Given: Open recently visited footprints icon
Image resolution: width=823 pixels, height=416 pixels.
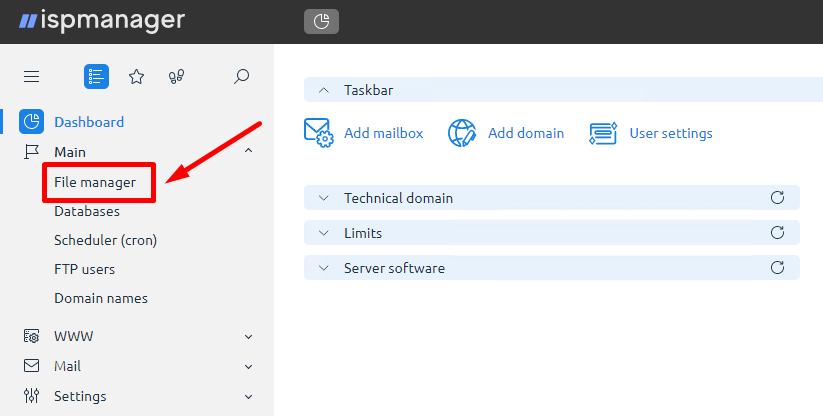Looking at the screenshot, I should (x=176, y=77).
